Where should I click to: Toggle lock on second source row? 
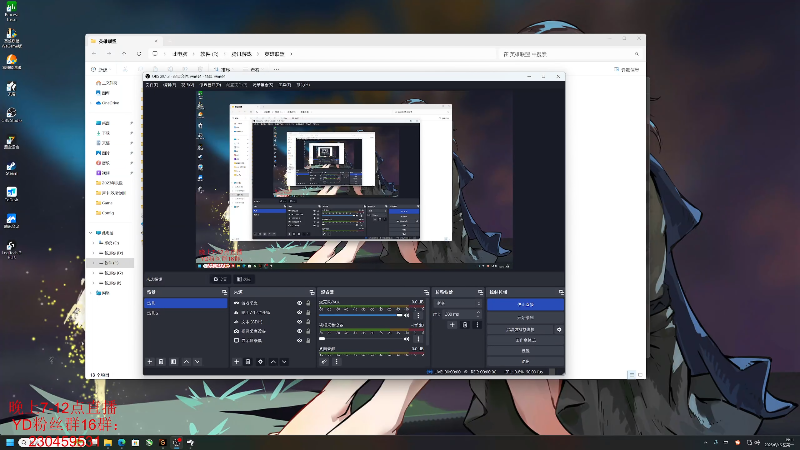click(x=308, y=312)
